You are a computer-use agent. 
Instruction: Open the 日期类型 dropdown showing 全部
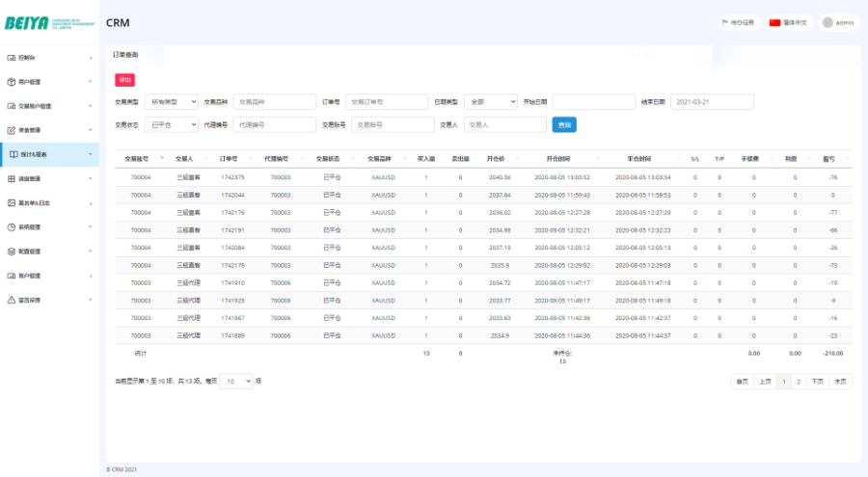[490, 101]
